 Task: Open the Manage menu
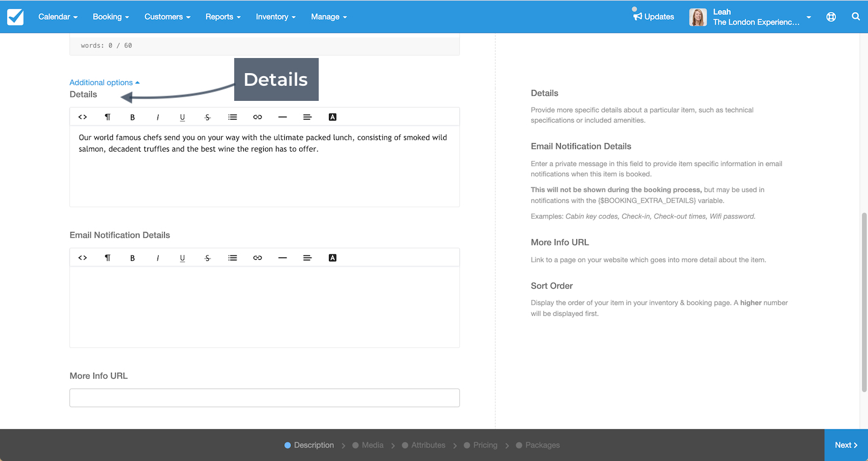pos(329,17)
